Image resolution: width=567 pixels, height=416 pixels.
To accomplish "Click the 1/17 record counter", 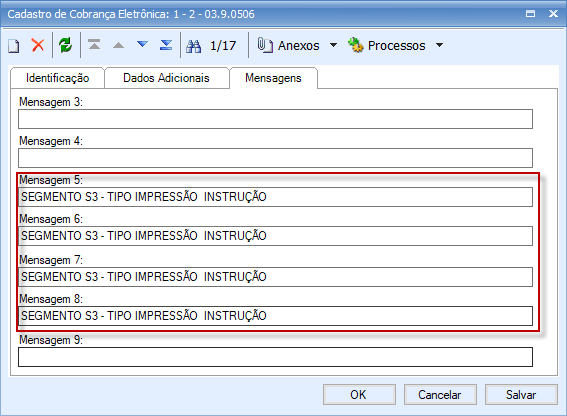I will click(223, 46).
